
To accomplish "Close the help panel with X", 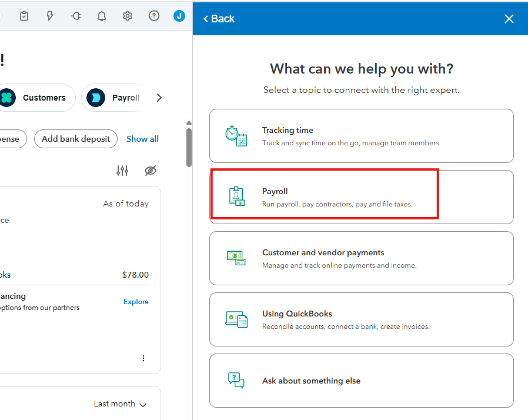I will pyautogui.click(x=509, y=19).
